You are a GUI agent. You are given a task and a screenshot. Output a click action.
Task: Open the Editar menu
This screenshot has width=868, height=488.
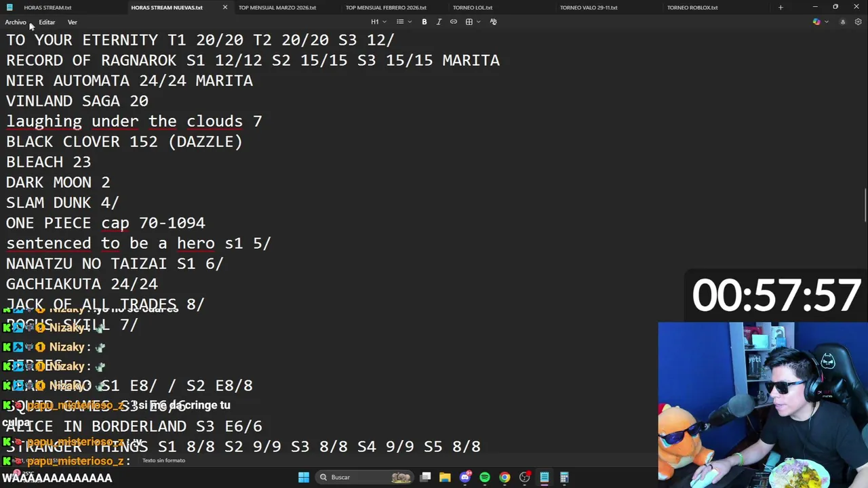[x=47, y=22]
